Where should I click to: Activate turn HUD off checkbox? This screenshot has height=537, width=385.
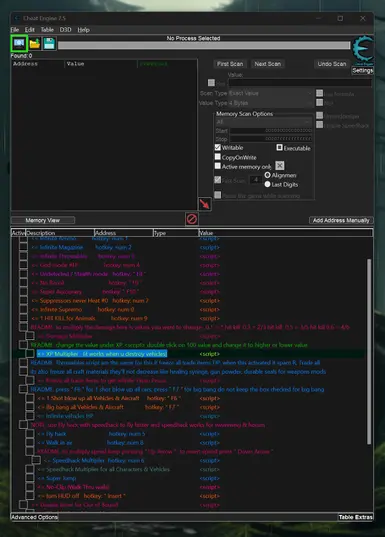pyautogui.click(x=30, y=496)
